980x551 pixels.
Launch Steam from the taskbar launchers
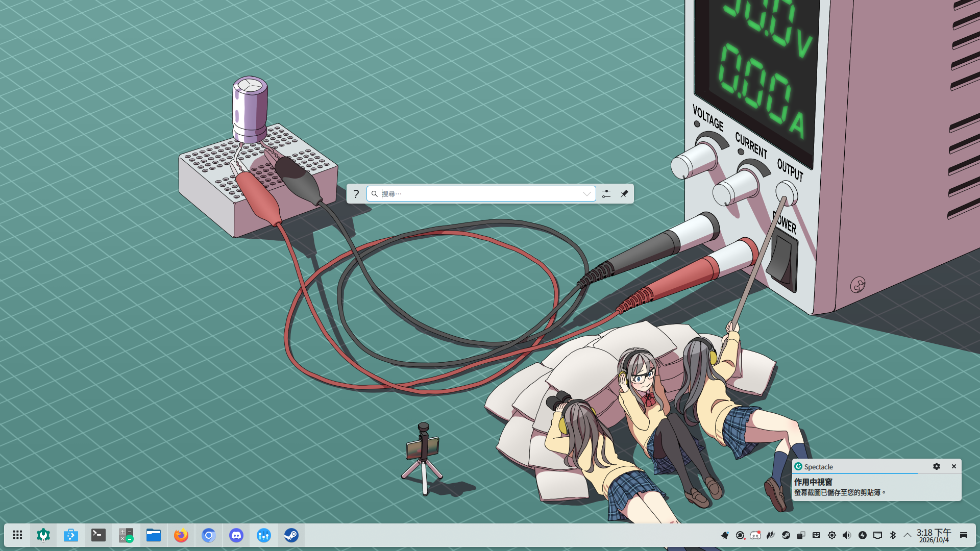tap(291, 535)
